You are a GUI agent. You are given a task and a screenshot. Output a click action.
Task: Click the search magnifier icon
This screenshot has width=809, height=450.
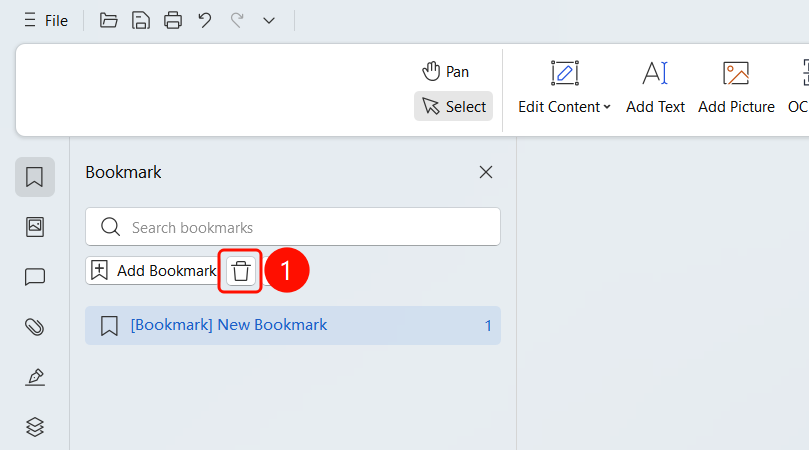point(110,227)
